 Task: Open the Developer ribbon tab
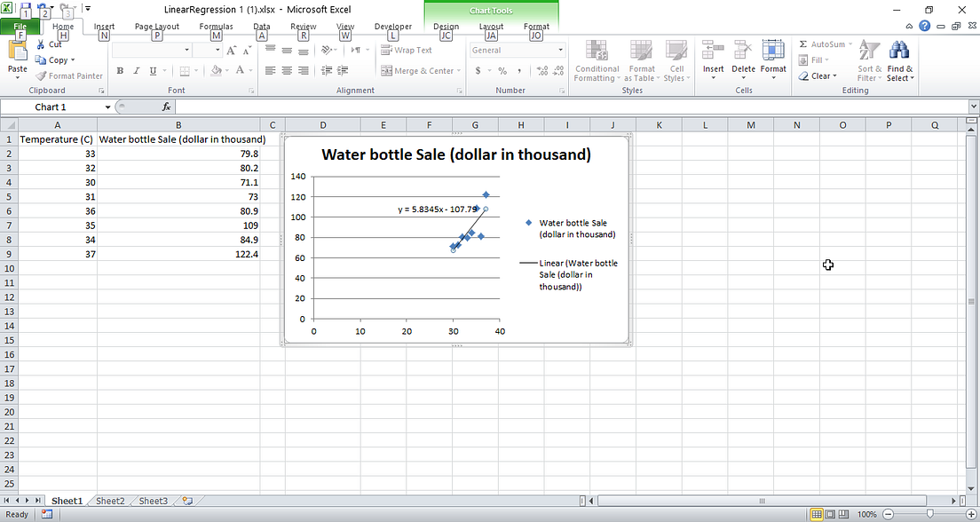(x=392, y=26)
